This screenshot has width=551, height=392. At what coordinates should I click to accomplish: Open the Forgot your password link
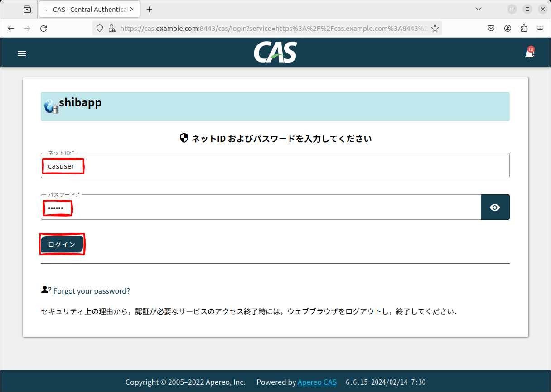point(92,291)
